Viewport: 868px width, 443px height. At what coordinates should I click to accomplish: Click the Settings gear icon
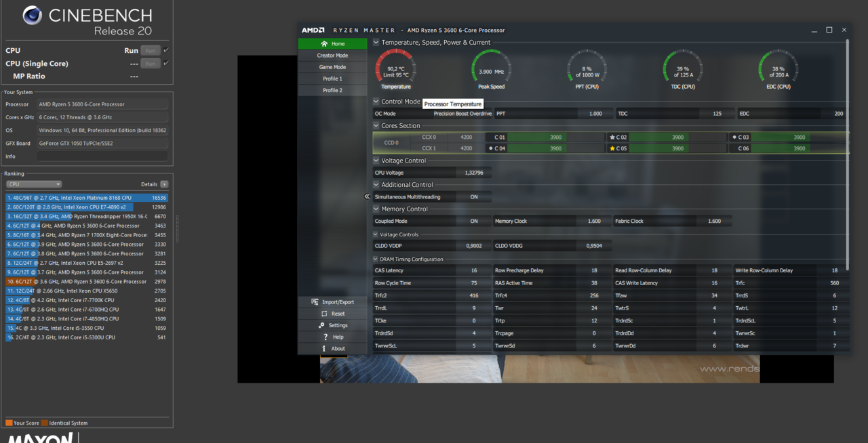[321, 325]
